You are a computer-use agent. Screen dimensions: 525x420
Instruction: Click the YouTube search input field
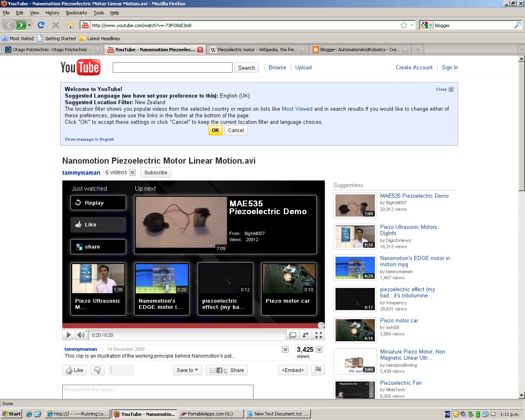click(x=173, y=68)
